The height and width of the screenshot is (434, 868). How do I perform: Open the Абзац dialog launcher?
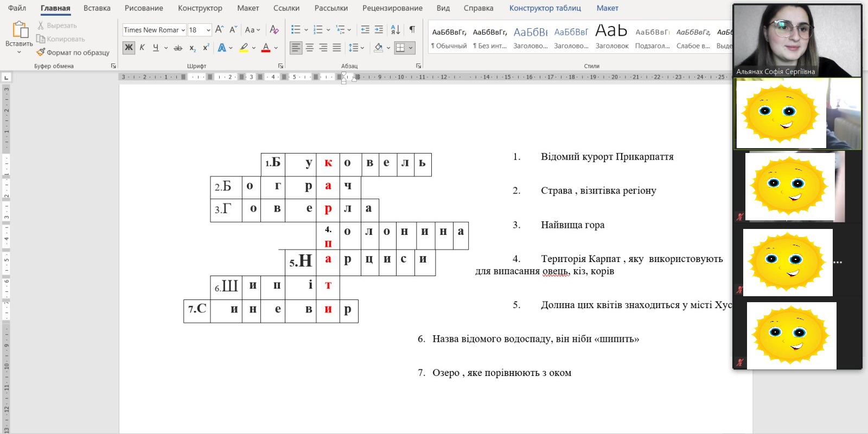419,66
